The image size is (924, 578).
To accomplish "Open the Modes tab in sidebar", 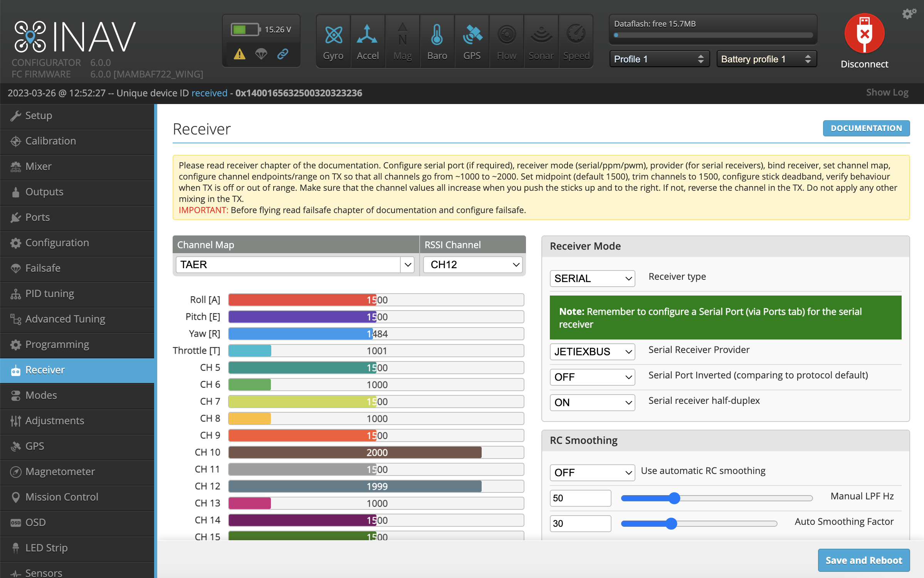I will click(x=41, y=395).
